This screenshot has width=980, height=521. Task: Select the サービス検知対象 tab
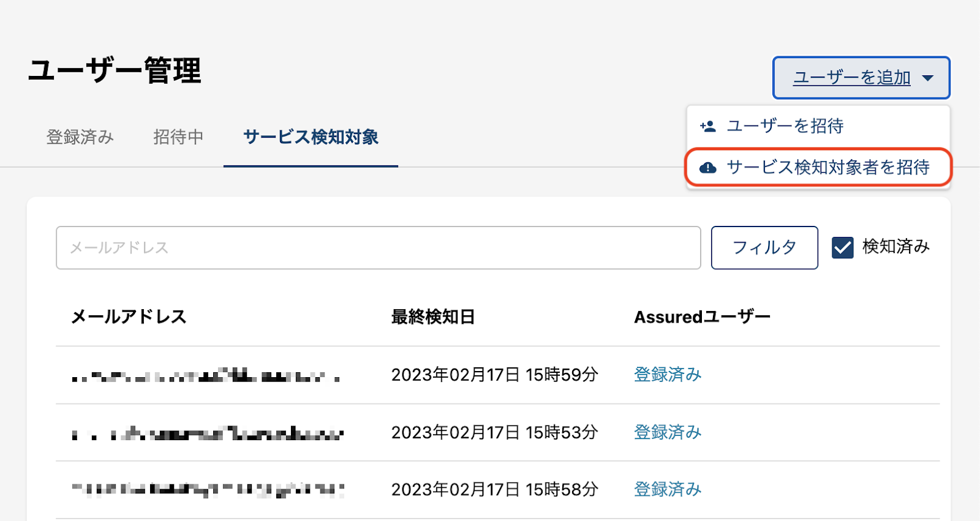[x=311, y=137]
